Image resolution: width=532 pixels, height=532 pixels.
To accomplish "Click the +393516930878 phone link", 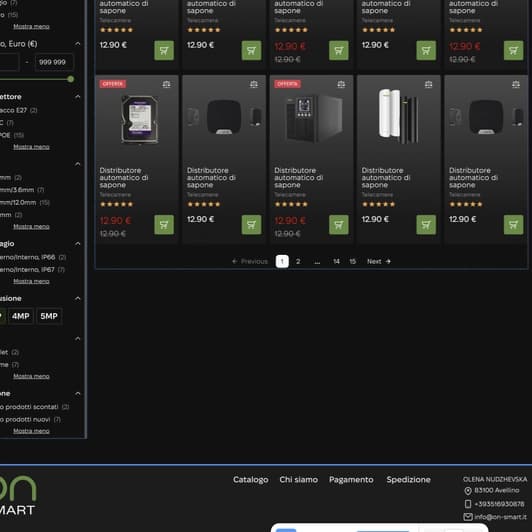I will (x=499, y=504).
